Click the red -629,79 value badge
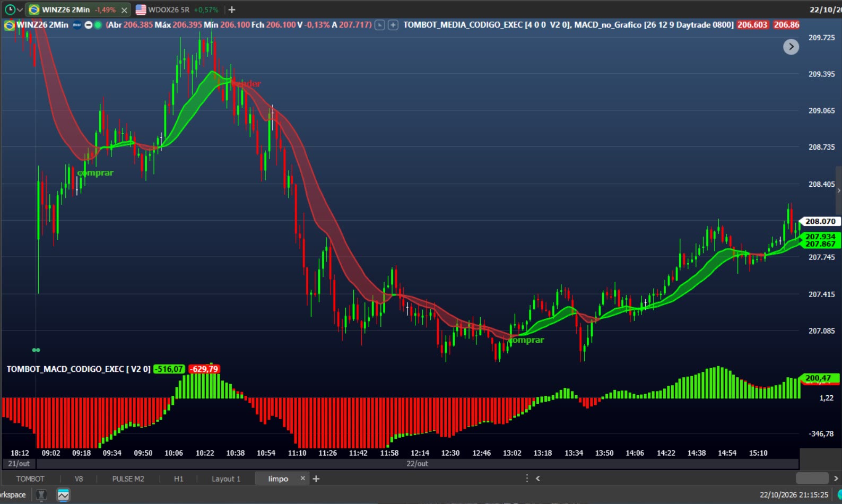 [x=204, y=369]
